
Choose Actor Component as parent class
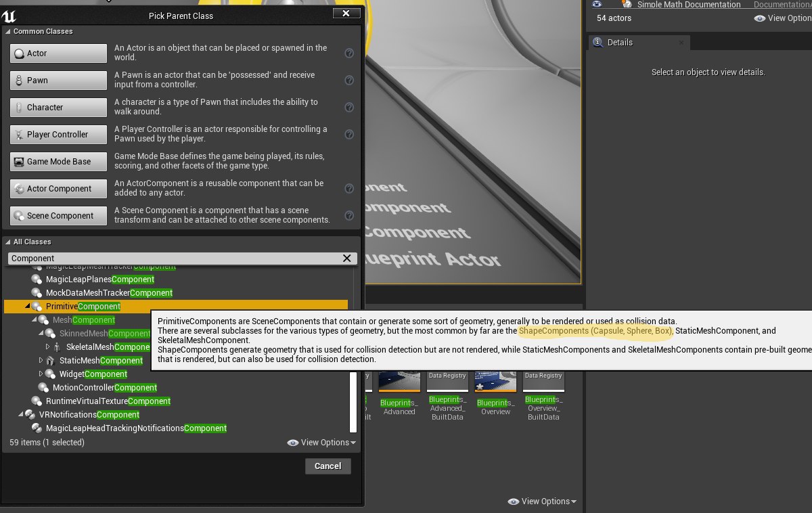pyautogui.click(x=58, y=189)
